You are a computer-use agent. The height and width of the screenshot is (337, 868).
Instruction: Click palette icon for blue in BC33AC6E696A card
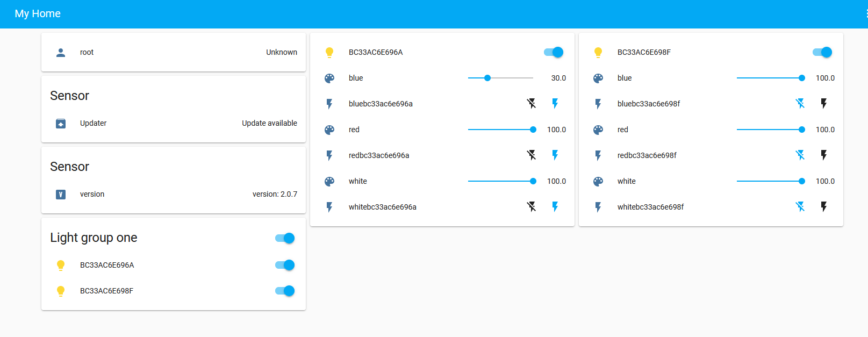(329, 78)
